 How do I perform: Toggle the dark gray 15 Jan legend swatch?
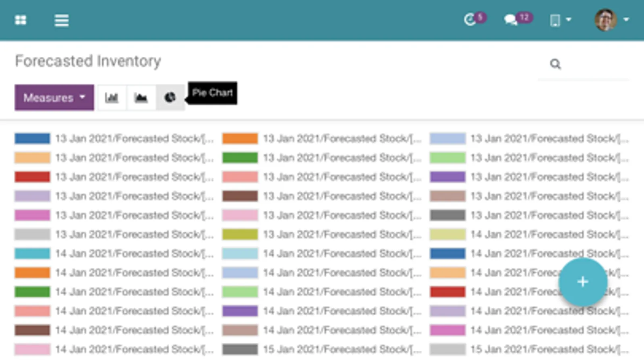click(x=240, y=349)
